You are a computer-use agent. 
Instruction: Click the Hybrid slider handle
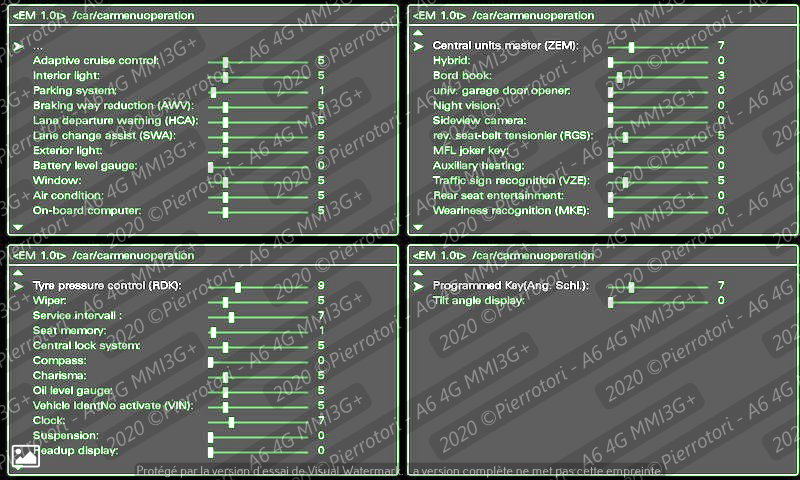(x=610, y=61)
